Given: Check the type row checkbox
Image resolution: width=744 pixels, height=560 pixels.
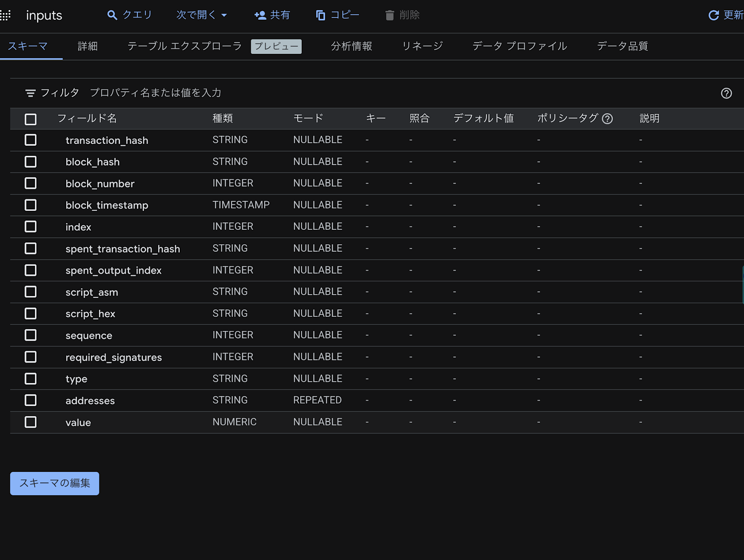Looking at the screenshot, I should point(31,379).
